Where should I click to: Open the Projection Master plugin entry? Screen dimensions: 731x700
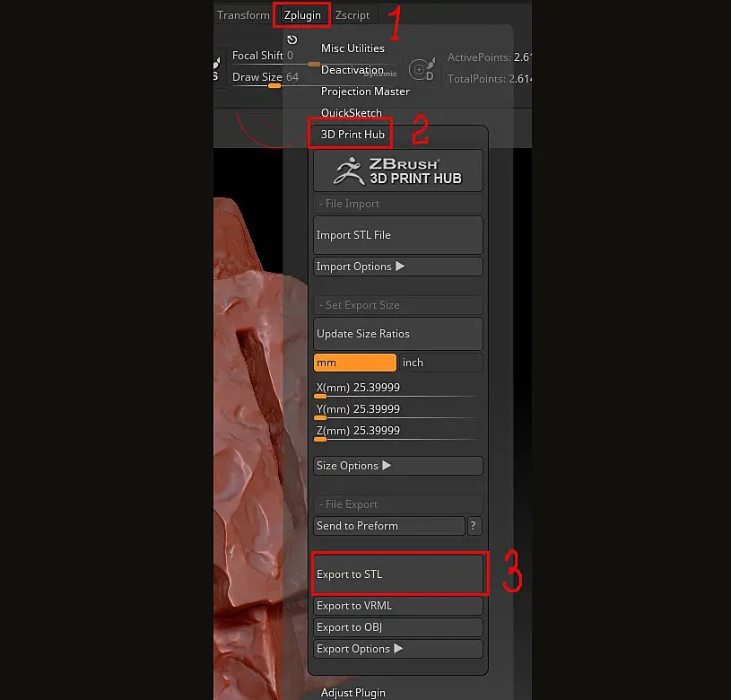365,92
